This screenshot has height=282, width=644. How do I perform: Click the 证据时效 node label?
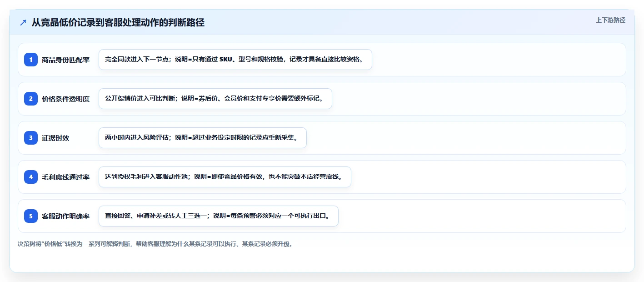[x=55, y=138]
